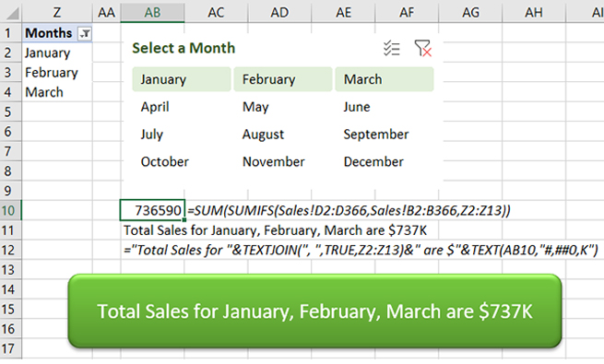Viewport: 604px width, 364px height.
Task: Select column Z header
Action: 57,12
